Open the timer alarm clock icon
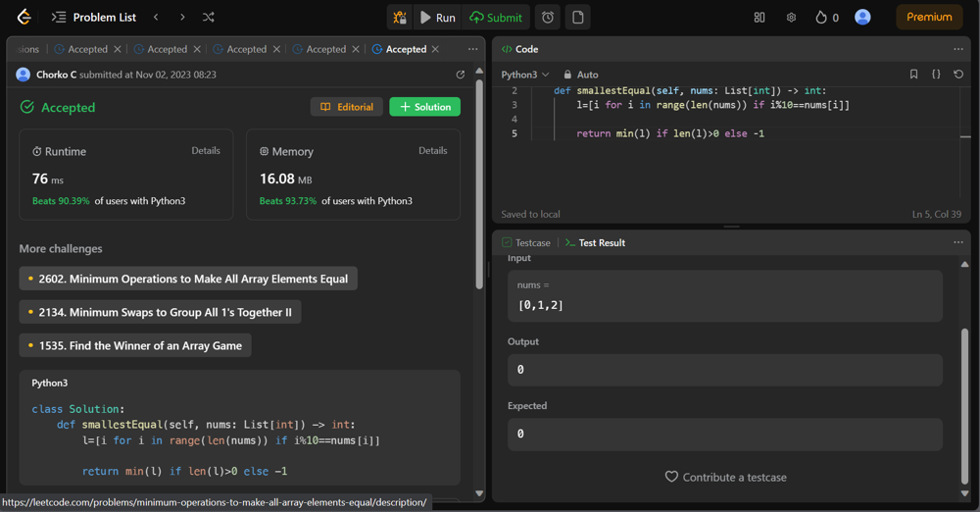Image resolution: width=980 pixels, height=512 pixels. [x=548, y=17]
